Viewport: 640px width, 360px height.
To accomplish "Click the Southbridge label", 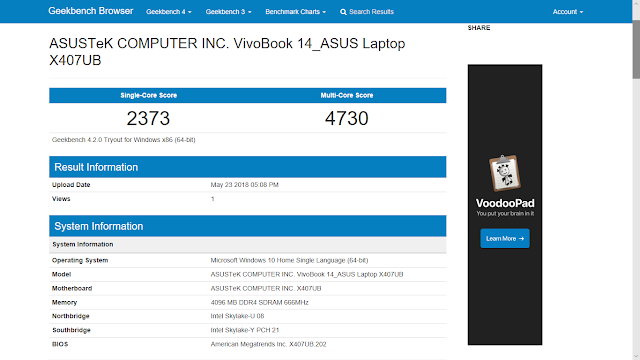I will click(x=71, y=330).
